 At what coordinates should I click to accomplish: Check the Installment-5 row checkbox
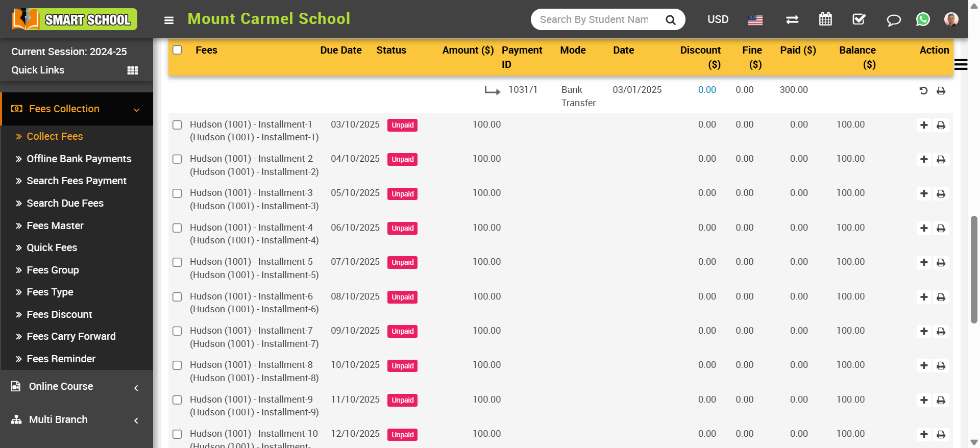pos(177,262)
